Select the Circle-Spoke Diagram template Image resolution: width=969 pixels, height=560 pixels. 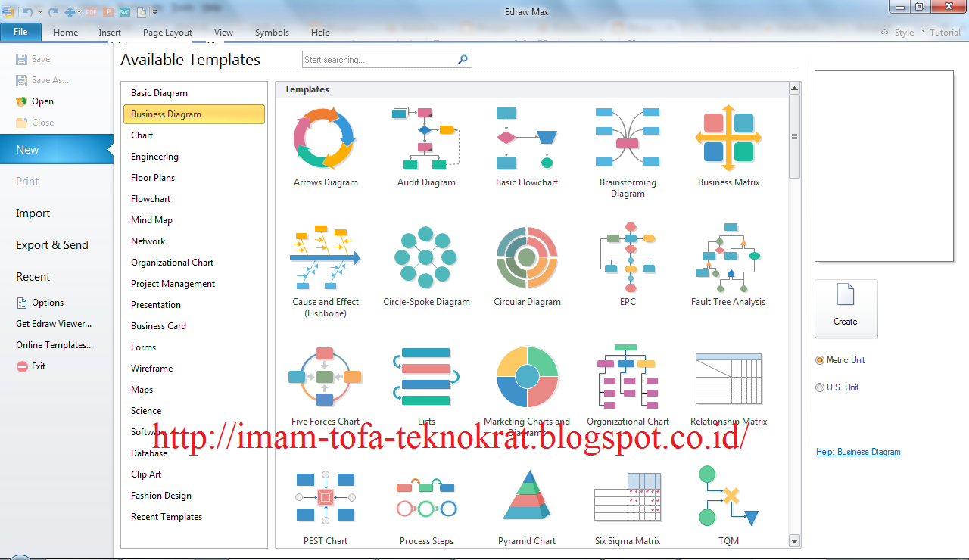point(426,265)
